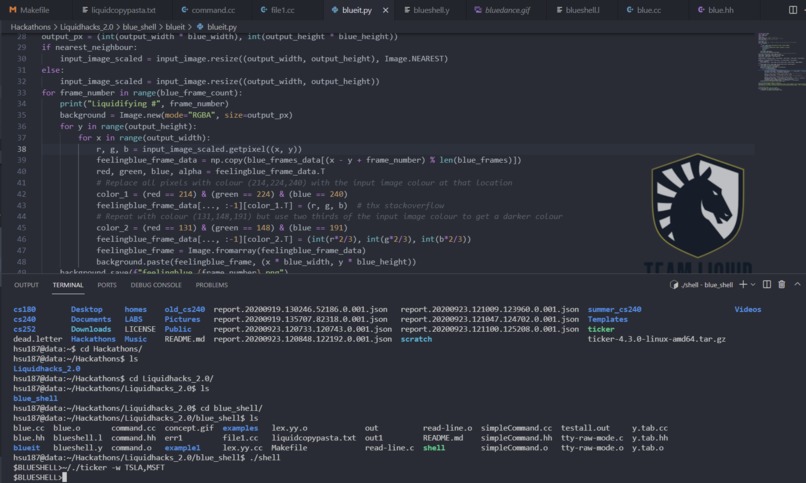Screen dimensions: 806x483
Task: Switch to the OUTPUT panel tab
Action: coord(26,285)
